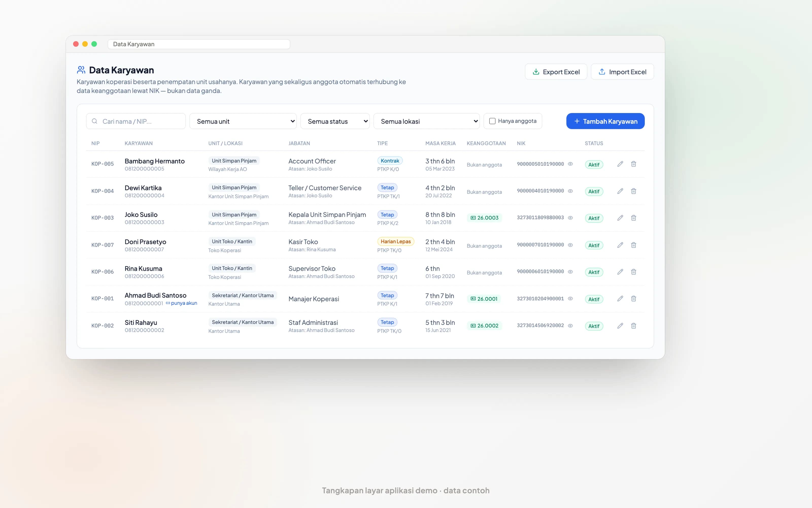Click the Tambah Karyawan button
Viewport: 812px width, 508px height.
pos(605,121)
